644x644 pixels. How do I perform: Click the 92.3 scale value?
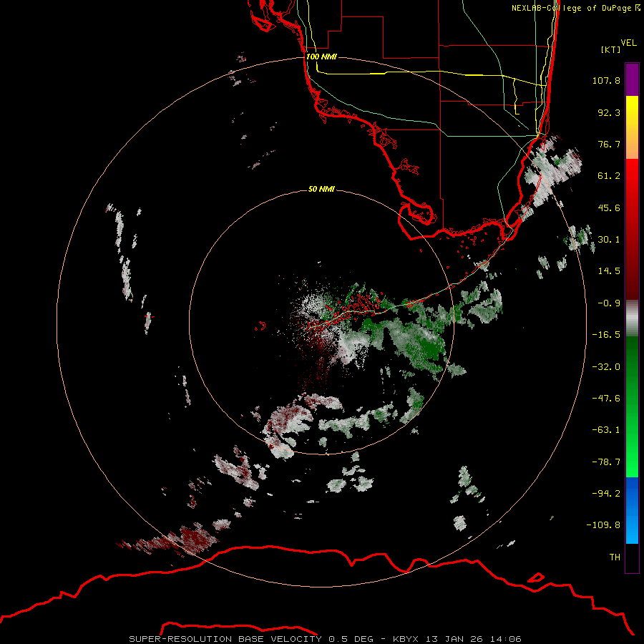click(x=609, y=112)
